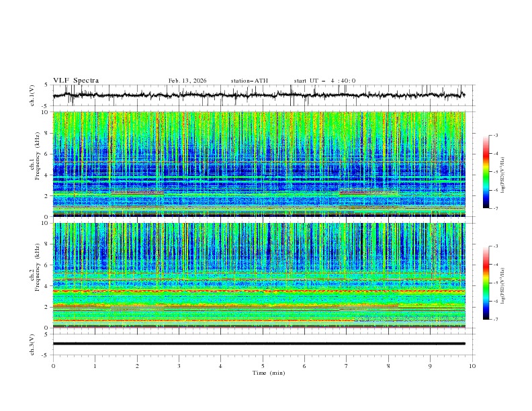This screenshot has width=532, height=411.
Task: Click the ch.1 voltage waveform trace
Action: (x=259, y=95)
